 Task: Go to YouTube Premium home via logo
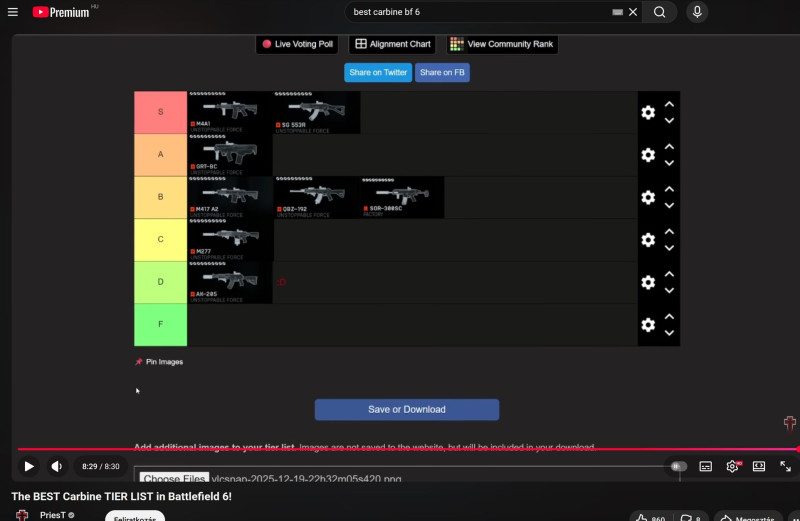pyautogui.click(x=61, y=12)
